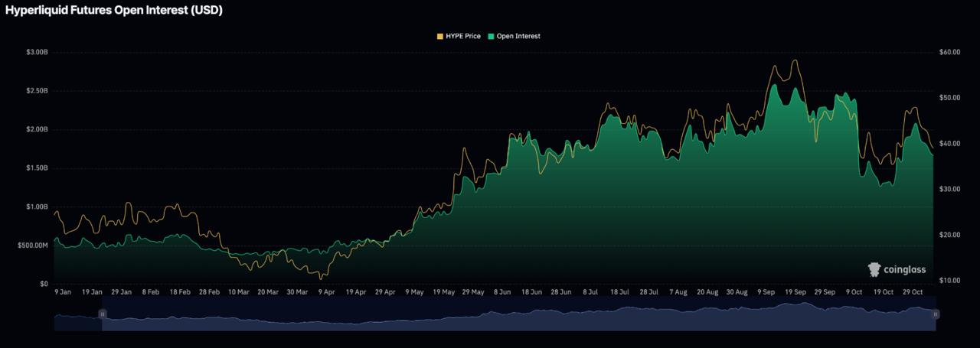
Task: Toggle the Open Interest series label
Action: click(518, 36)
